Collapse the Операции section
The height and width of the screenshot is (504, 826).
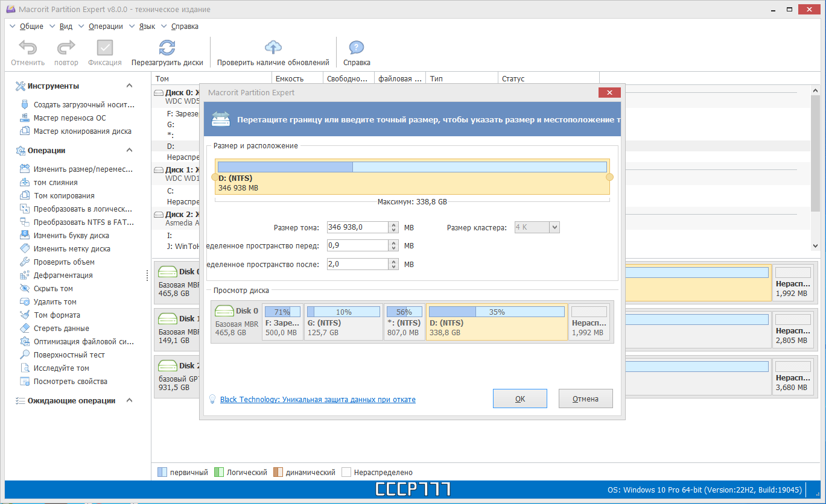pos(130,151)
